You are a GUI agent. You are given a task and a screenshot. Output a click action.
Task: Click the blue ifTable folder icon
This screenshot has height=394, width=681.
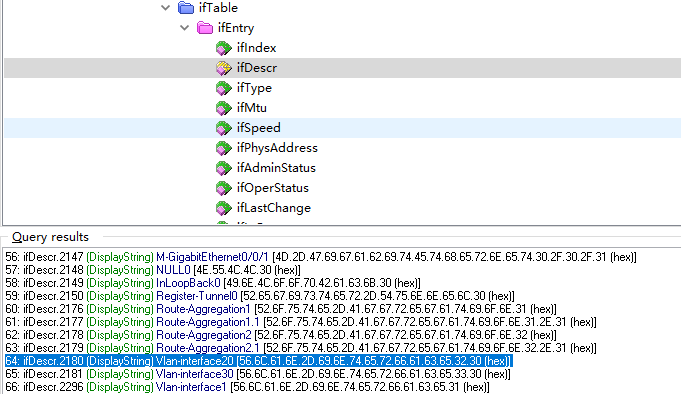click(x=186, y=8)
